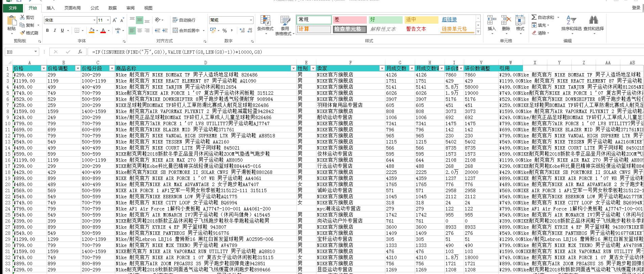Image resolution: width=644 pixels, height=274 pixels.
Task: Click 登录 (Sign in) link
Action: (x=636, y=8)
